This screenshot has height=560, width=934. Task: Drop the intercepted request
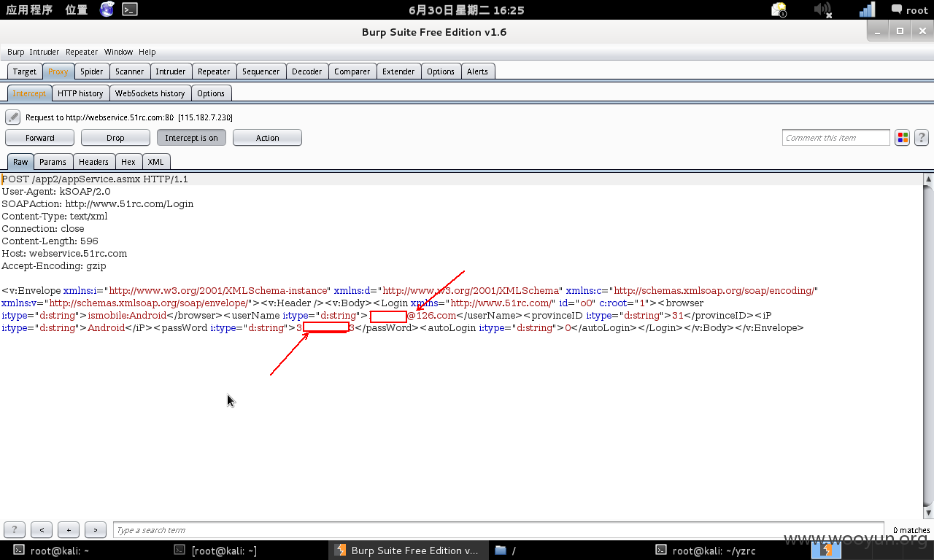click(x=115, y=138)
